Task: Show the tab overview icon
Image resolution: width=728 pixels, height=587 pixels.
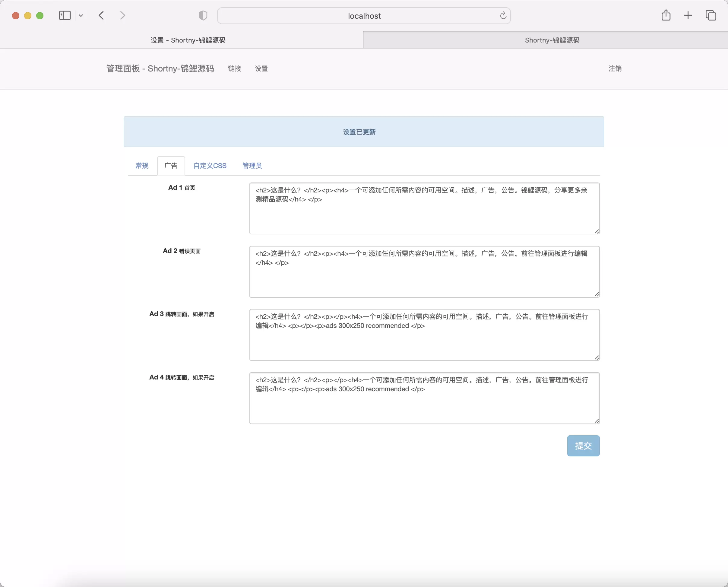Action: pyautogui.click(x=711, y=15)
